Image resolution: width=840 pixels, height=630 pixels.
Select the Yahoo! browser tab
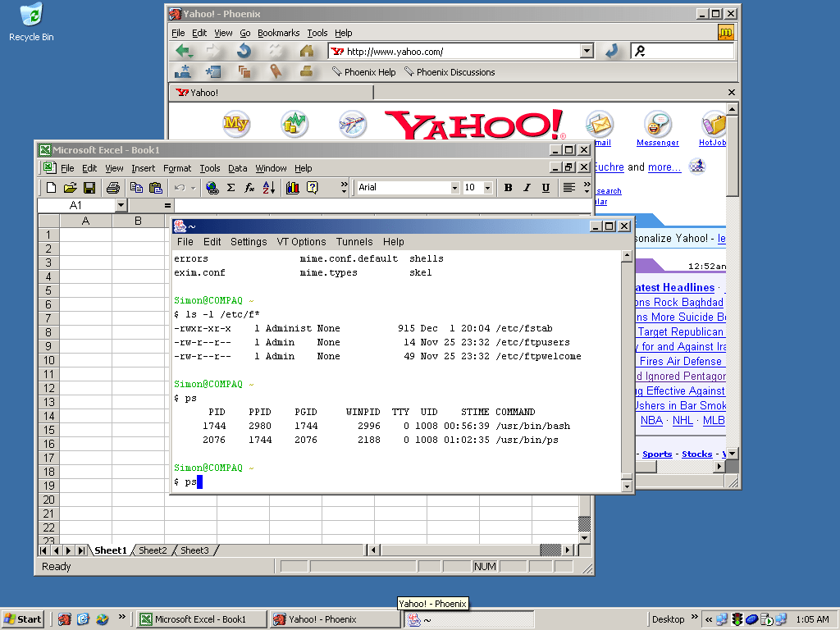tap(272, 93)
